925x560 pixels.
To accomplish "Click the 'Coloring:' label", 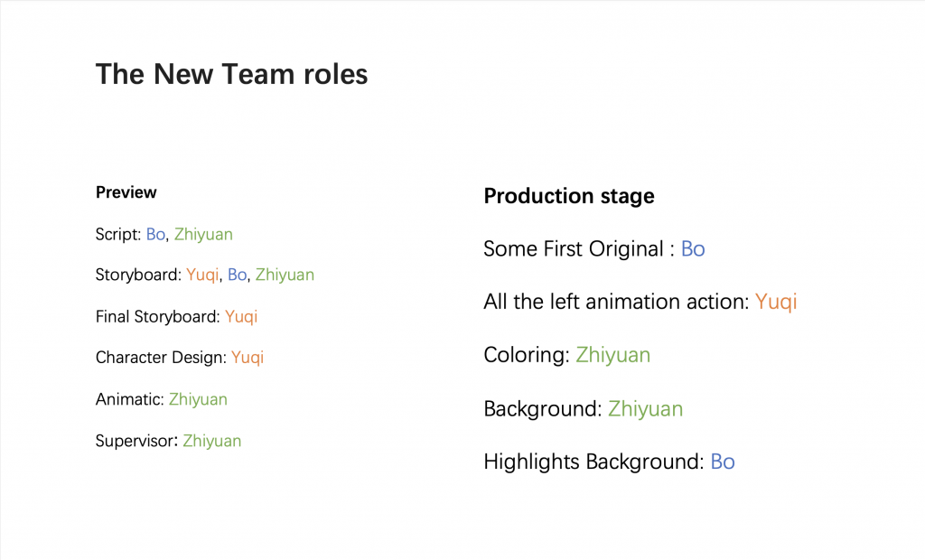I will click(527, 355).
